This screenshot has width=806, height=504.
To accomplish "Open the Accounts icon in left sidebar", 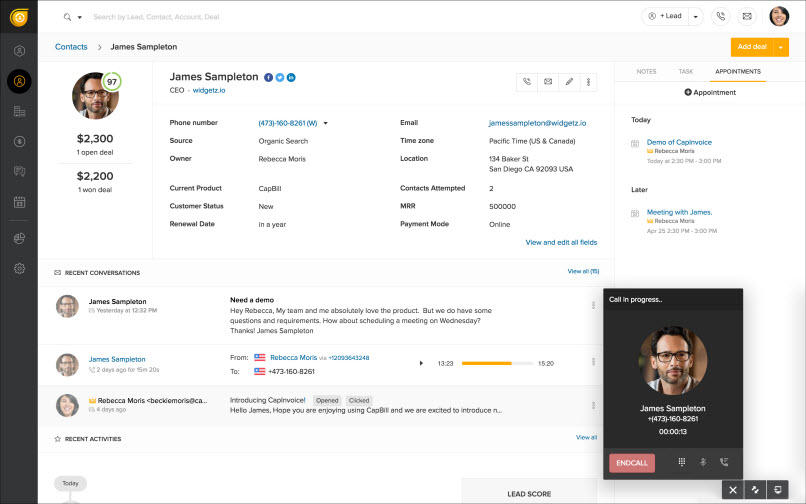I will click(19, 112).
